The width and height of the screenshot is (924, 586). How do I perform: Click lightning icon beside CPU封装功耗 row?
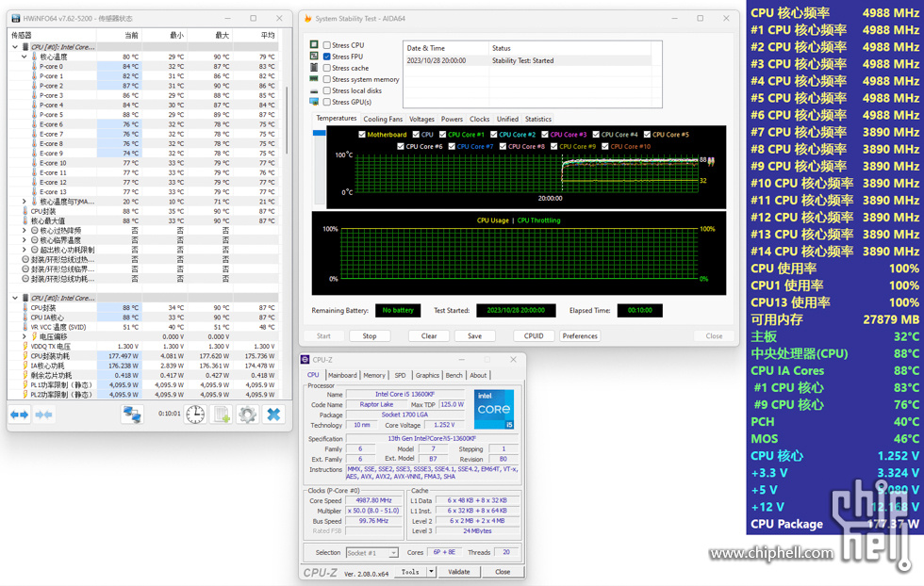[25, 356]
